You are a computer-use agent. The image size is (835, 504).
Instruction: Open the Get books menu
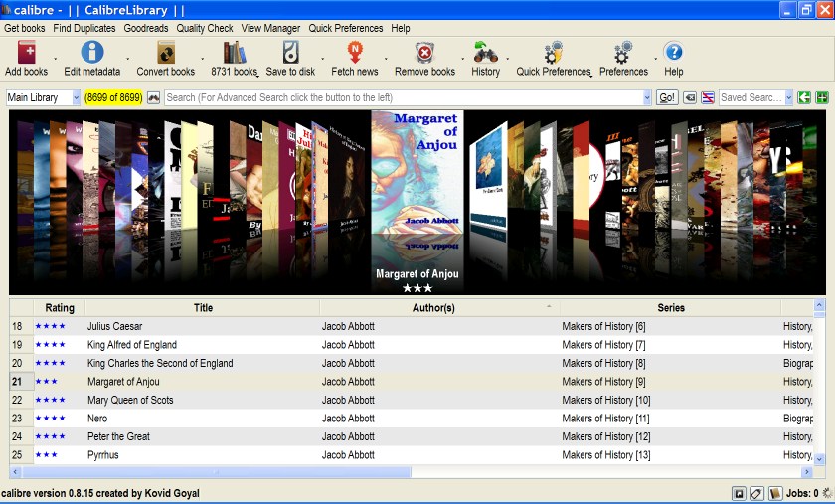click(x=25, y=28)
